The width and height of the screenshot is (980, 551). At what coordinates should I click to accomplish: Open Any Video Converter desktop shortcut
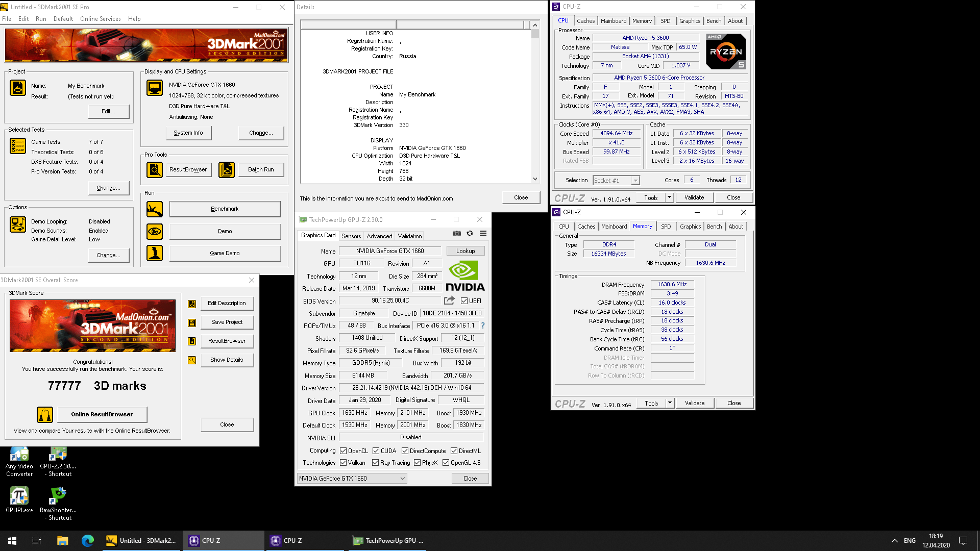[x=19, y=462]
